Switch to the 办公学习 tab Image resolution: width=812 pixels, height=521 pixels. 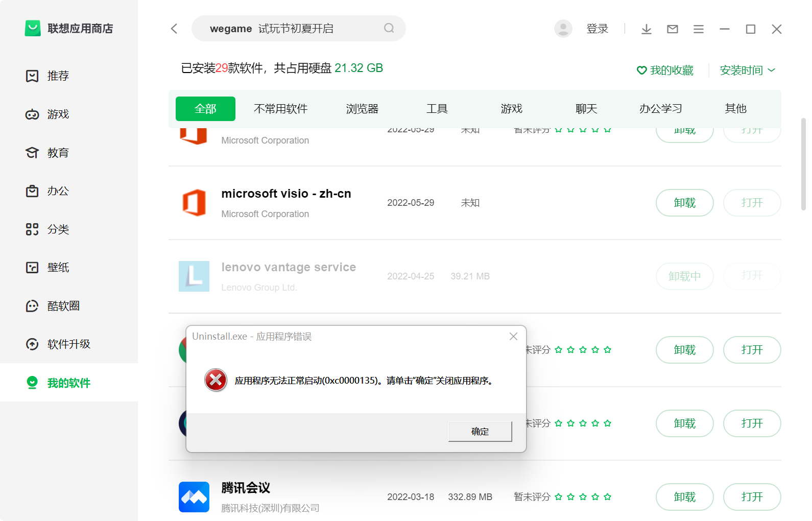[661, 109]
